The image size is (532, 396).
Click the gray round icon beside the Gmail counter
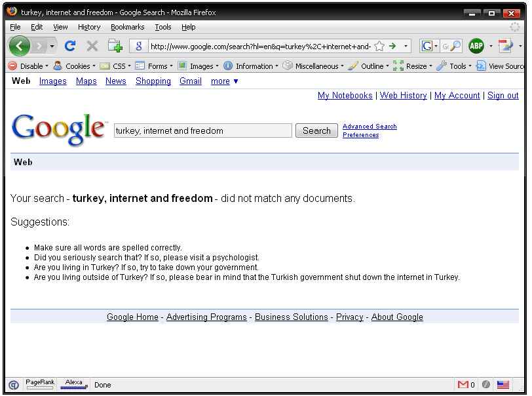click(x=486, y=384)
